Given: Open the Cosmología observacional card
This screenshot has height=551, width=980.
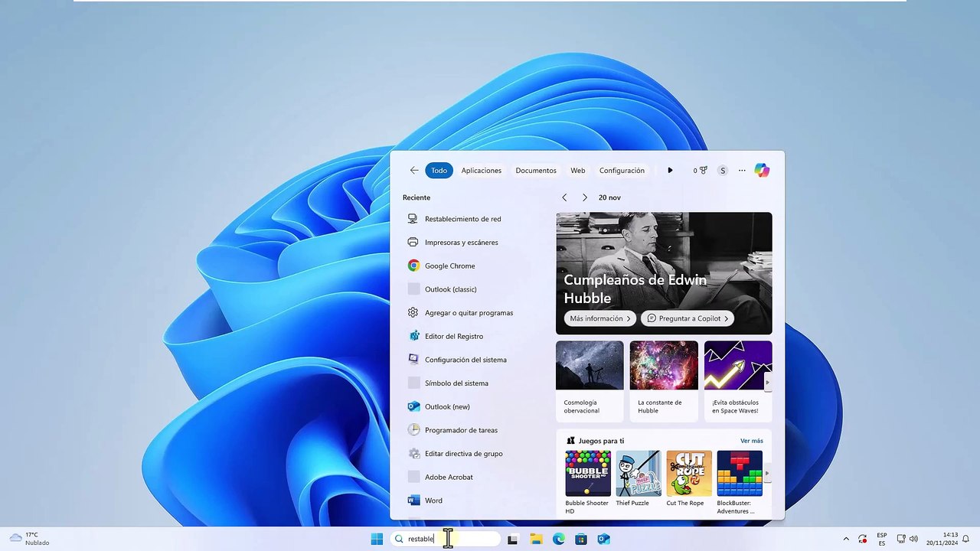Looking at the screenshot, I should (590, 380).
